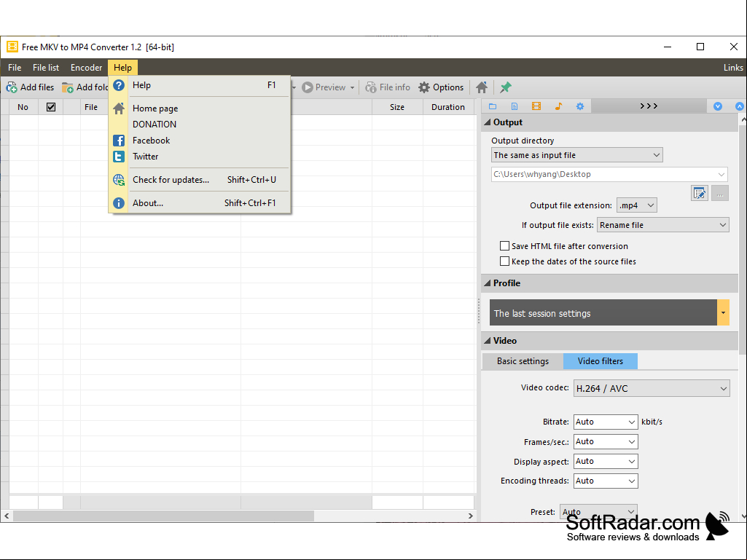Open Frames/sec. dropdown
The width and height of the screenshot is (747, 560).
coord(606,441)
